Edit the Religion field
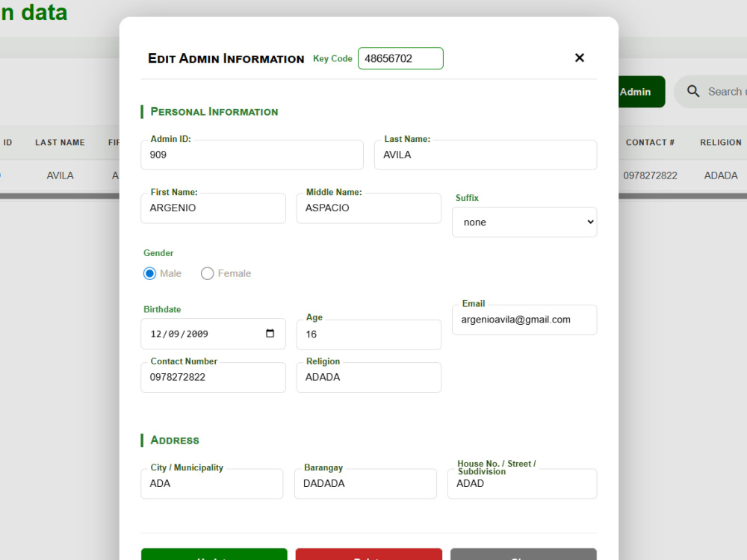 click(369, 377)
